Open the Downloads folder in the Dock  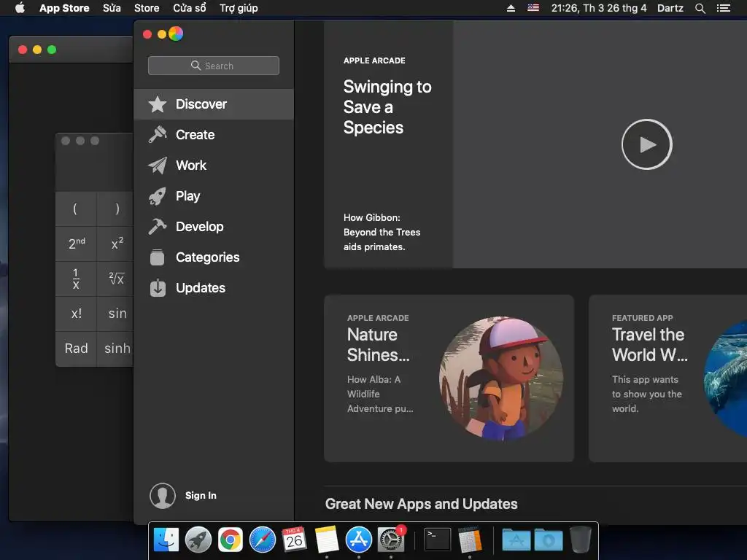(549, 540)
